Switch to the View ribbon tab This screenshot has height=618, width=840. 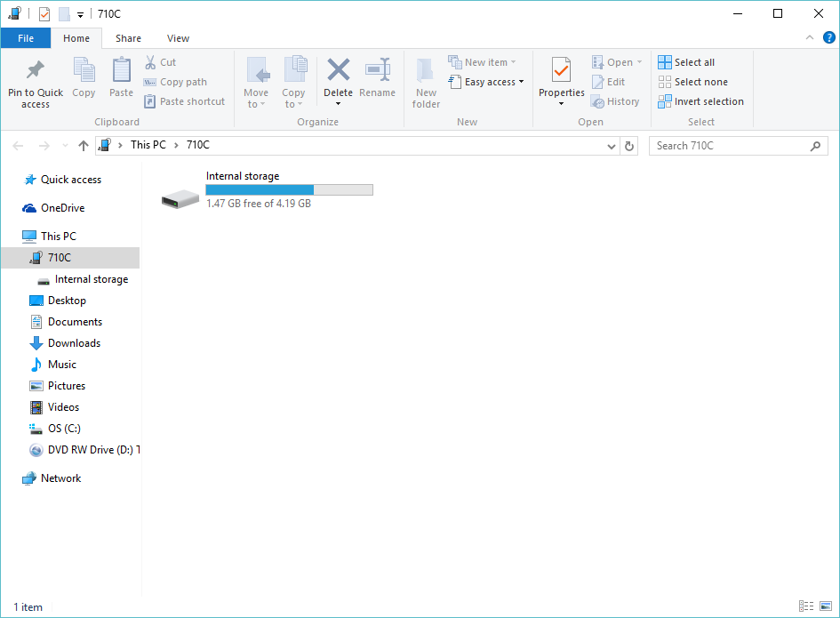point(178,38)
